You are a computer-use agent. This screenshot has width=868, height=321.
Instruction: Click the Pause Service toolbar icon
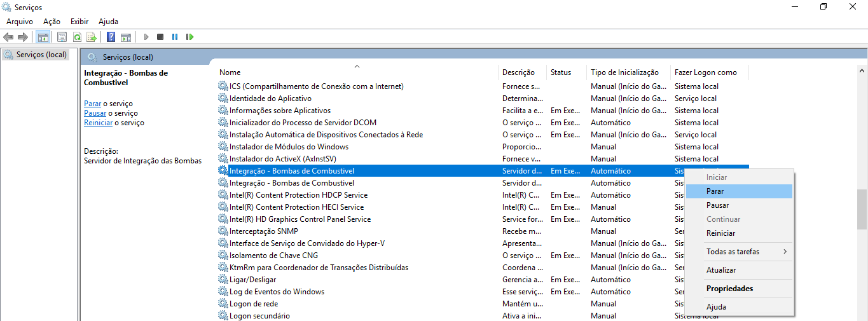(x=175, y=37)
